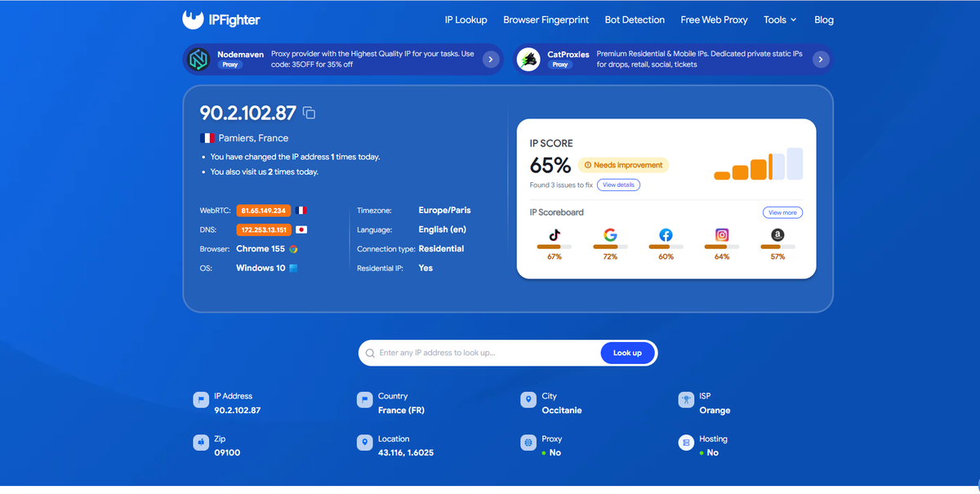Click the France (FR) country value
980x494 pixels.
401,410
